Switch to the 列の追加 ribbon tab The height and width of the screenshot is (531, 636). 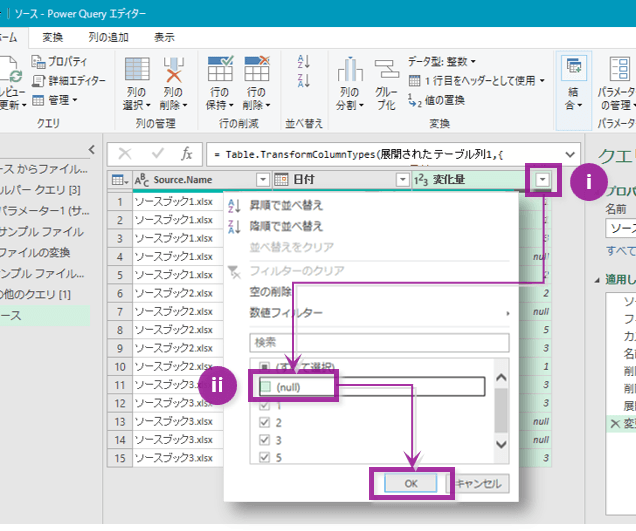pos(109,37)
